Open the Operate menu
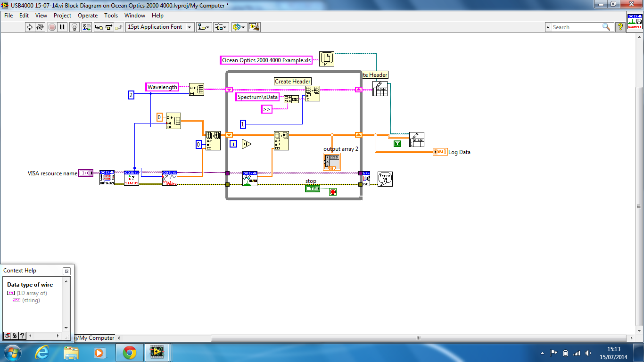Image resolution: width=644 pixels, height=362 pixels. (88, 16)
